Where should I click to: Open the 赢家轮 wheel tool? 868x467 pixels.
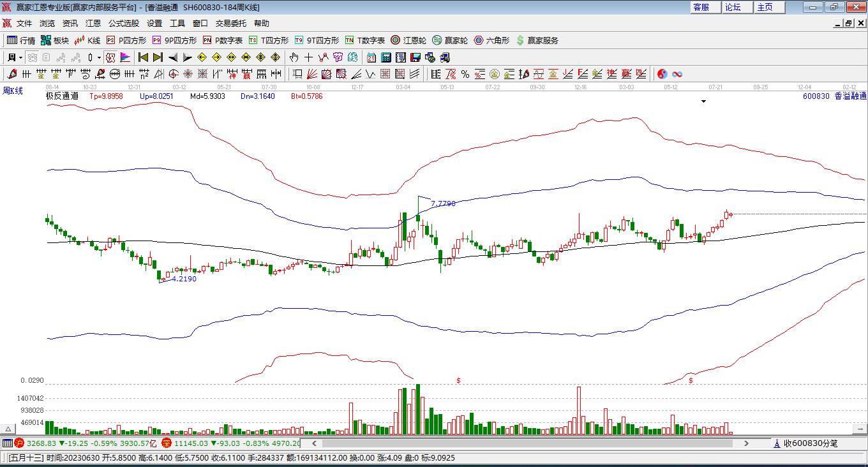point(450,40)
